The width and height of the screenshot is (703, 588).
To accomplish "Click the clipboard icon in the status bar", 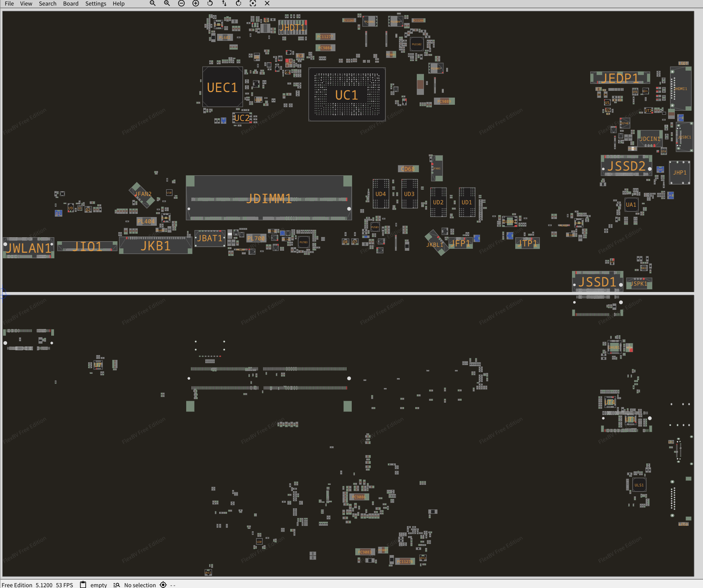I will point(83,584).
